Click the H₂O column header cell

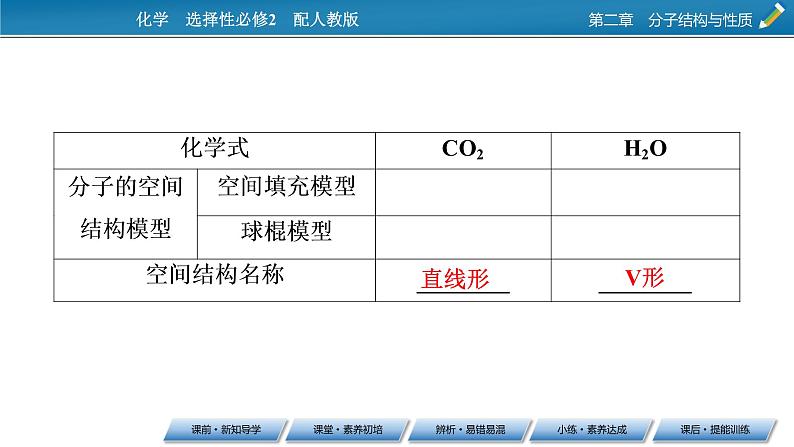click(645, 150)
